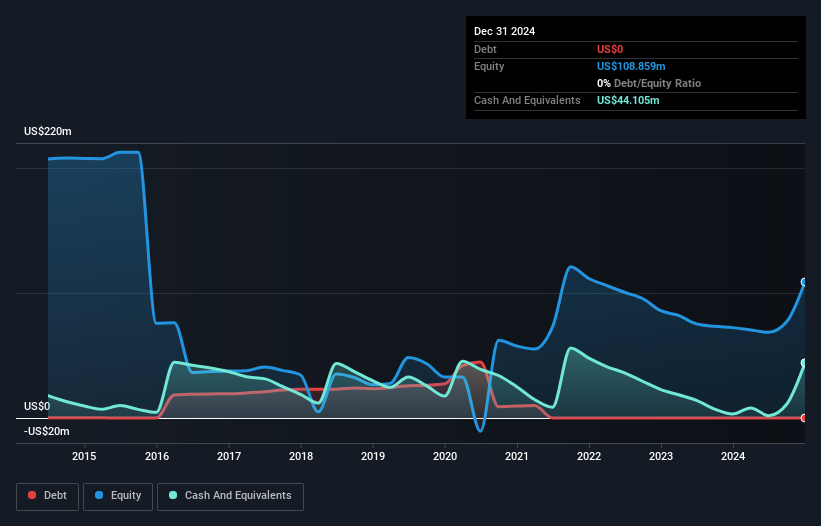821x526 pixels.
Task: Click the 2024 x-axis label
Action: 733,456
